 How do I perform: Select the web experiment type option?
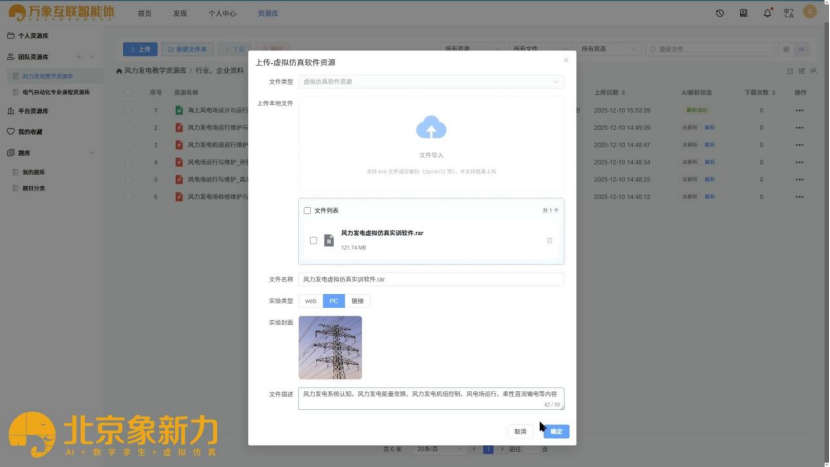click(310, 300)
